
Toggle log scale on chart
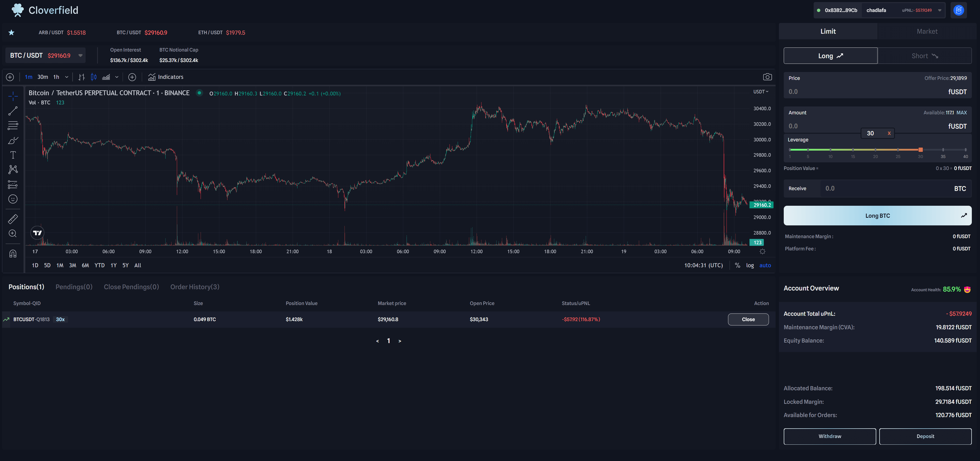750,265
